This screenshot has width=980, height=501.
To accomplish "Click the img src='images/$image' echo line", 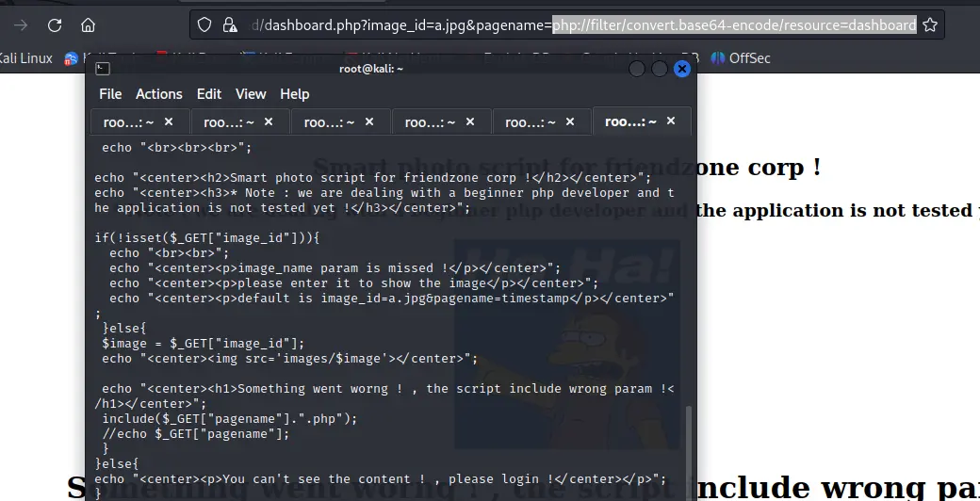I will tap(290, 359).
